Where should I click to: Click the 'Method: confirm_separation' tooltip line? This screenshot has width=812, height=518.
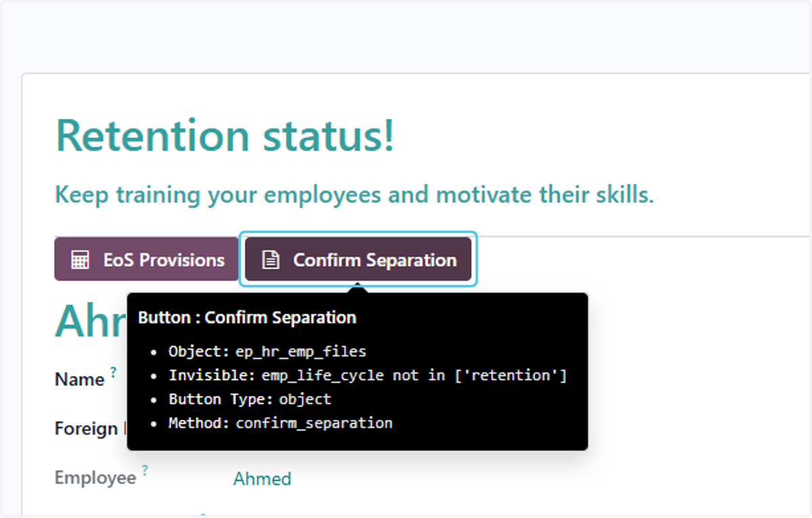point(280,423)
